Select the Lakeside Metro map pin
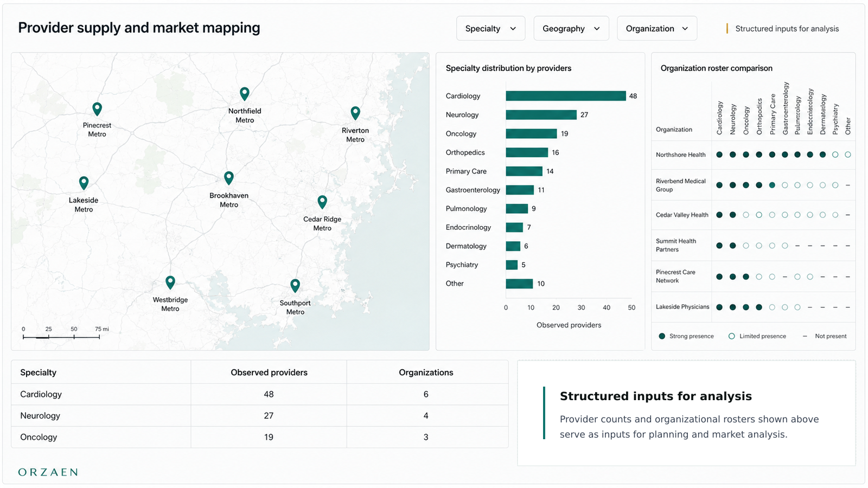Image resolution: width=868 pixels, height=488 pixels. [x=84, y=183]
